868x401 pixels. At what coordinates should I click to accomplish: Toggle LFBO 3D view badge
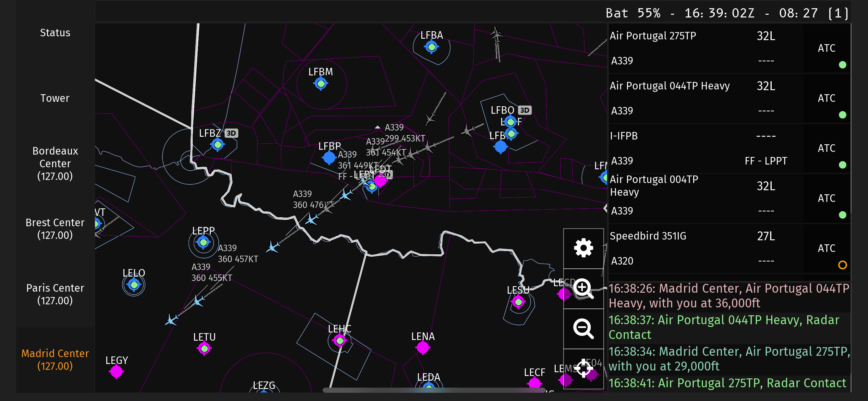click(525, 110)
